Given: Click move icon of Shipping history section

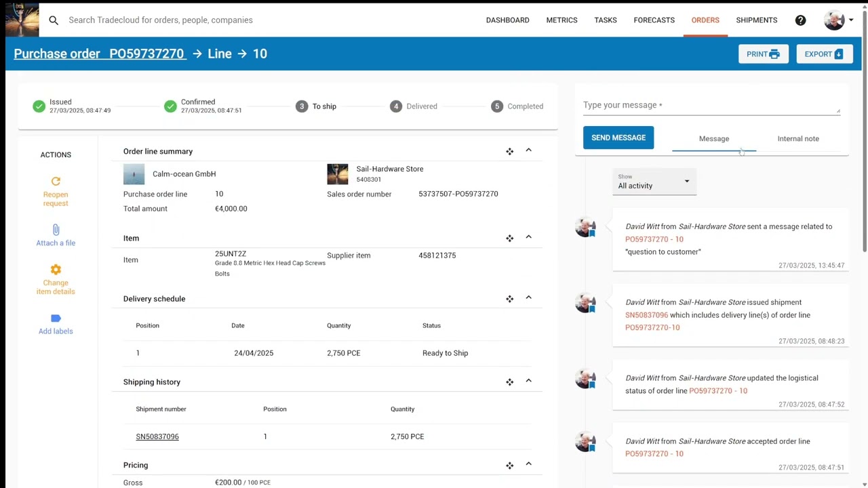Looking at the screenshot, I should point(509,382).
